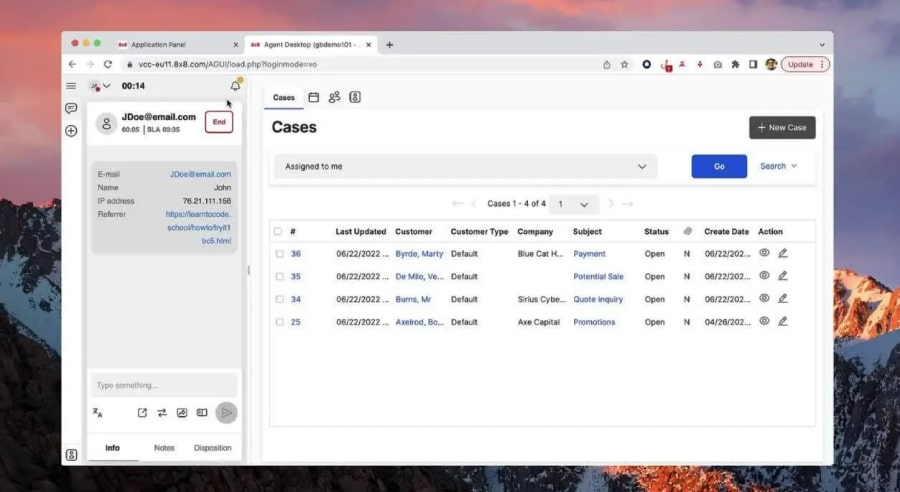Image resolution: width=900 pixels, height=492 pixels.
Task: Edit case 36 with the pencil icon
Action: [x=782, y=253]
